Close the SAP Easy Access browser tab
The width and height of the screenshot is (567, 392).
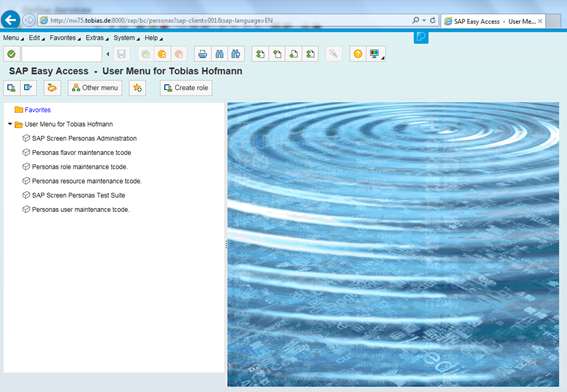(540, 21)
